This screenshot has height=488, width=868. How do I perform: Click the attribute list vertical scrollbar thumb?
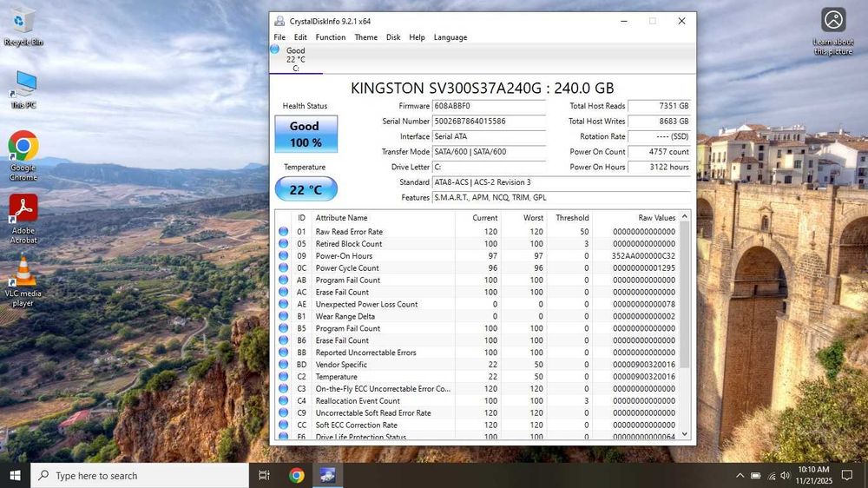coord(685,294)
